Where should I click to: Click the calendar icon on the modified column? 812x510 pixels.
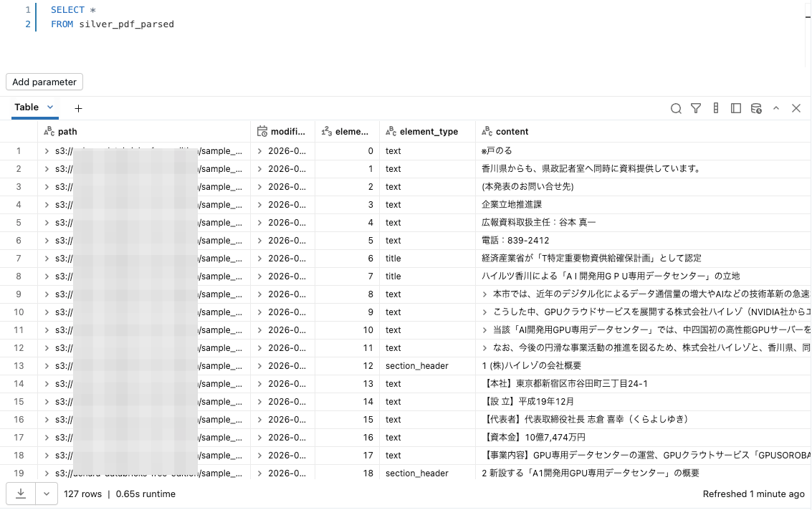coord(262,131)
